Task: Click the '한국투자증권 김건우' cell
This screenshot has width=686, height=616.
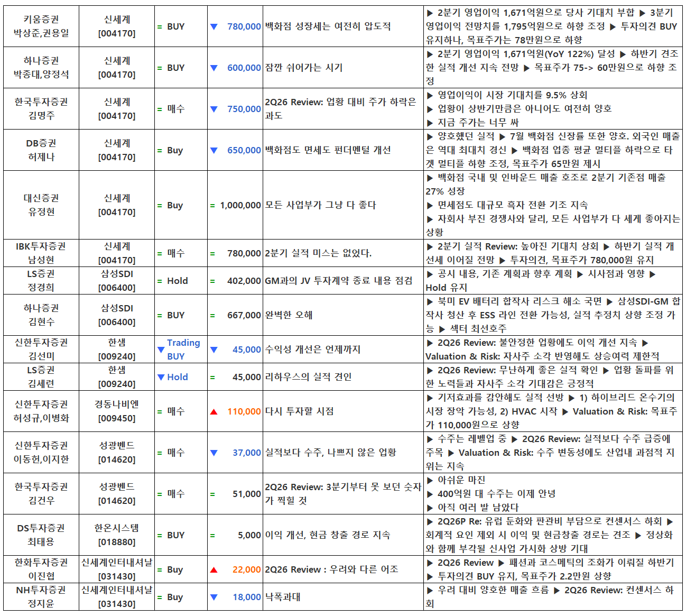Action: coord(41,494)
